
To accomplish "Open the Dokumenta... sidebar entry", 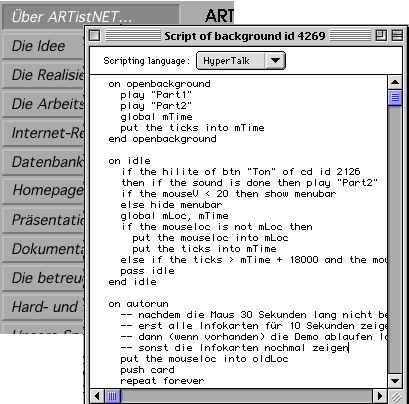I will click(43, 249).
